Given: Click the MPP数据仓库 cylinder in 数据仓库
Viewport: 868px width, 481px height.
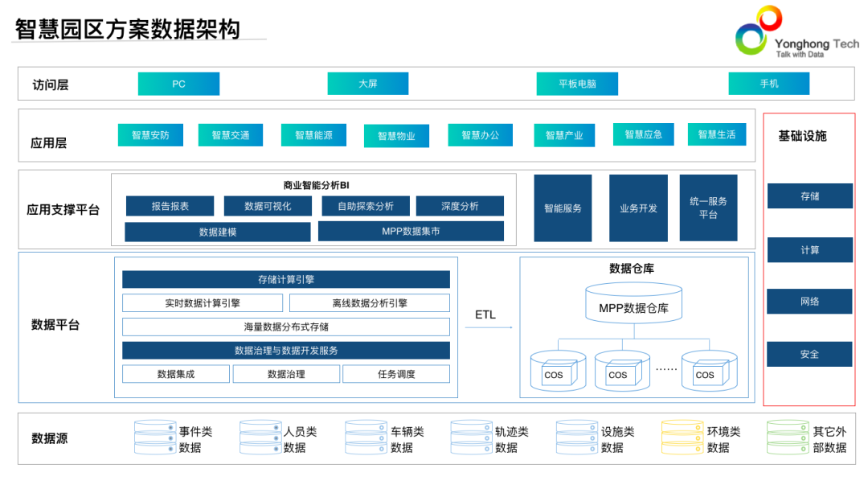Looking at the screenshot, I should point(635,302).
